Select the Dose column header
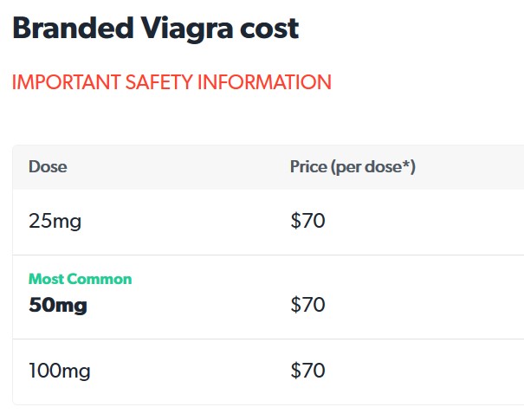 click(48, 166)
